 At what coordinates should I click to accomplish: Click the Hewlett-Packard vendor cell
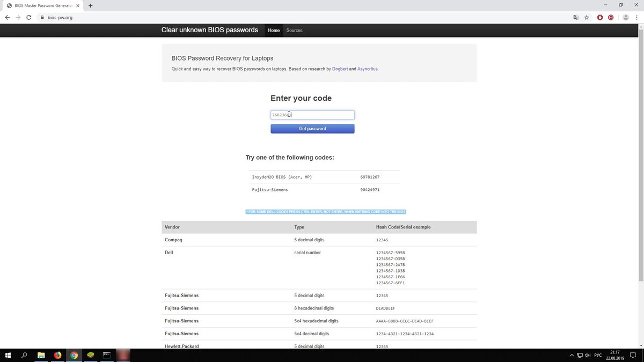pyautogui.click(x=182, y=346)
